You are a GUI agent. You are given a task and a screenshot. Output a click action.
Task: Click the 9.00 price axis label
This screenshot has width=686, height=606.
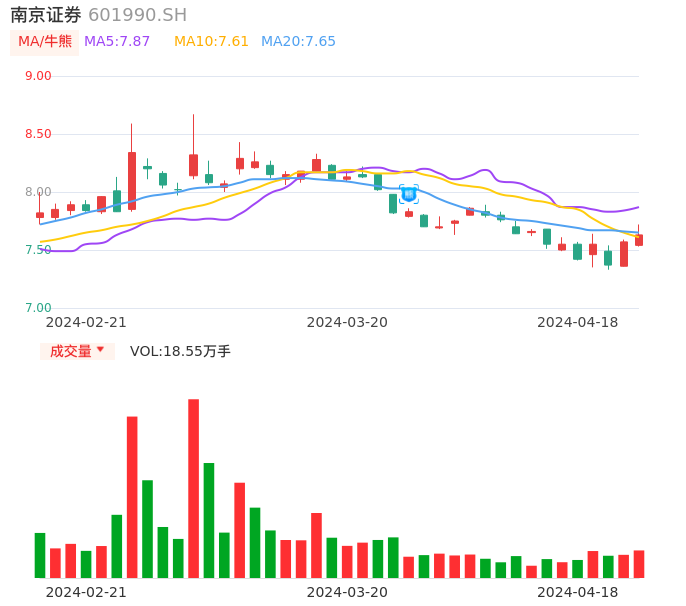tap(38, 76)
